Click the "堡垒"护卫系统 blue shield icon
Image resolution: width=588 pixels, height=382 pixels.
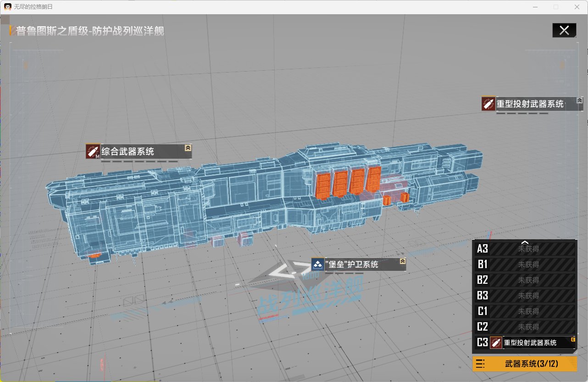318,264
